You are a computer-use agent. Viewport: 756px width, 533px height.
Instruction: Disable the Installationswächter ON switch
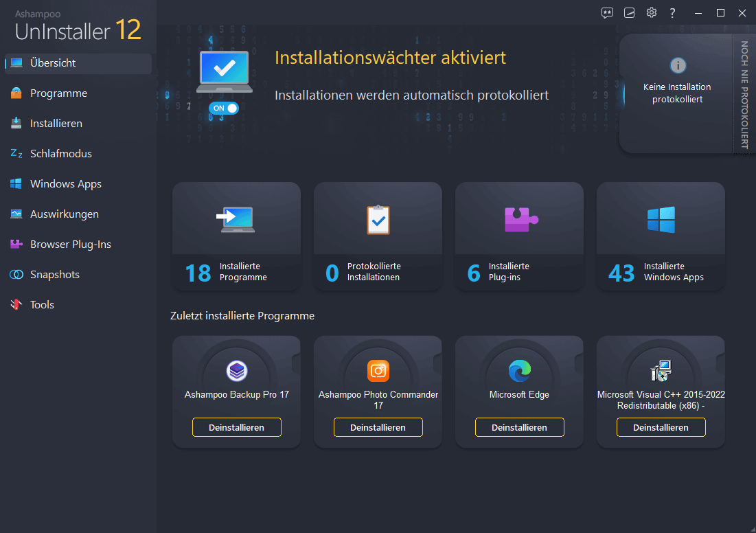point(223,108)
